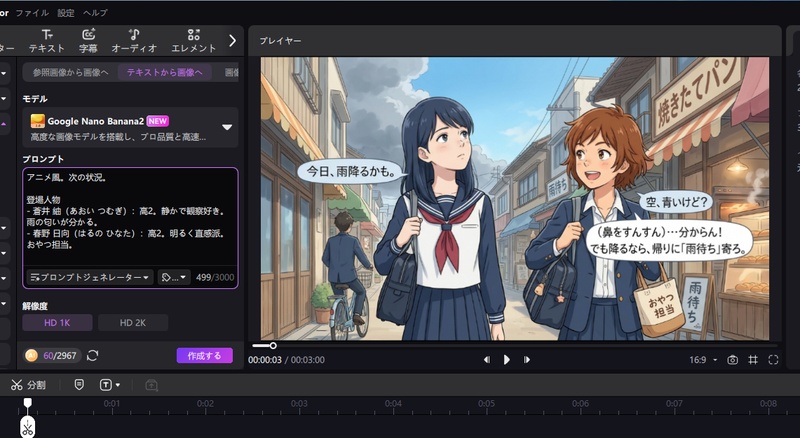Click the NEW badge beside model name
The image size is (800, 438).
(158, 121)
